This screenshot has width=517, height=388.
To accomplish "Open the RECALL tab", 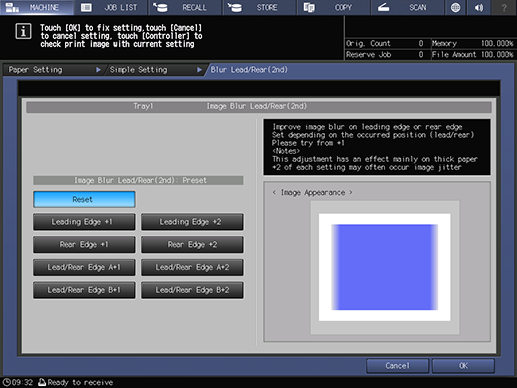I will [x=185, y=7].
